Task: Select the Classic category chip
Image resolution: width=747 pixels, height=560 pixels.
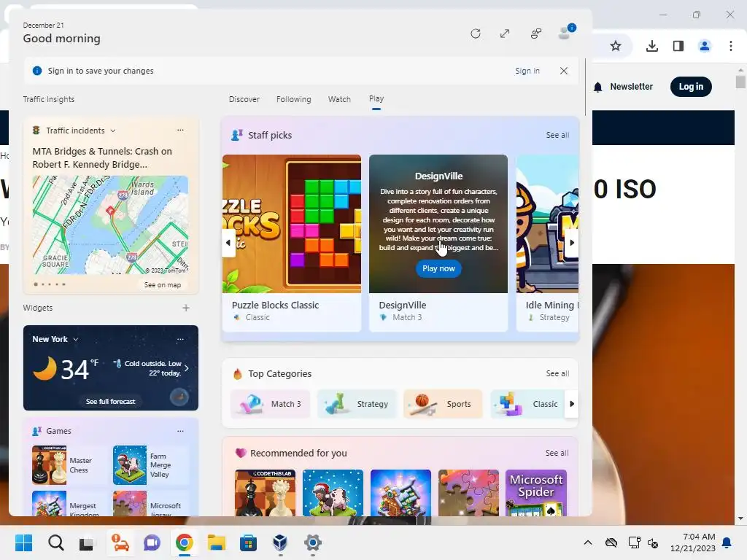Action: point(528,404)
